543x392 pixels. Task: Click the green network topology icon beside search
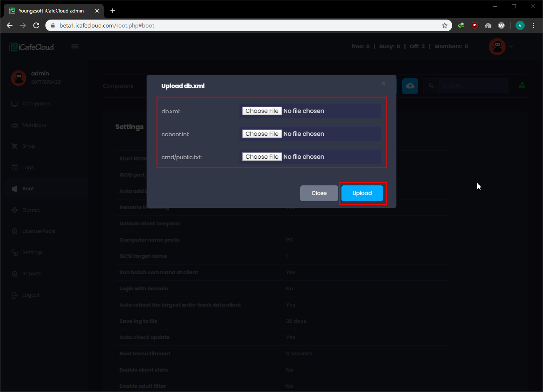[x=522, y=85]
